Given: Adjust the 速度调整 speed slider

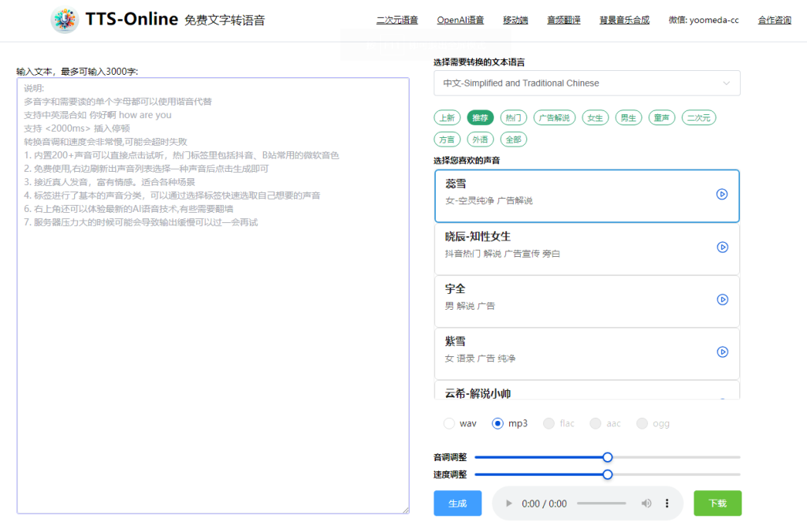Looking at the screenshot, I should click(607, 474).
